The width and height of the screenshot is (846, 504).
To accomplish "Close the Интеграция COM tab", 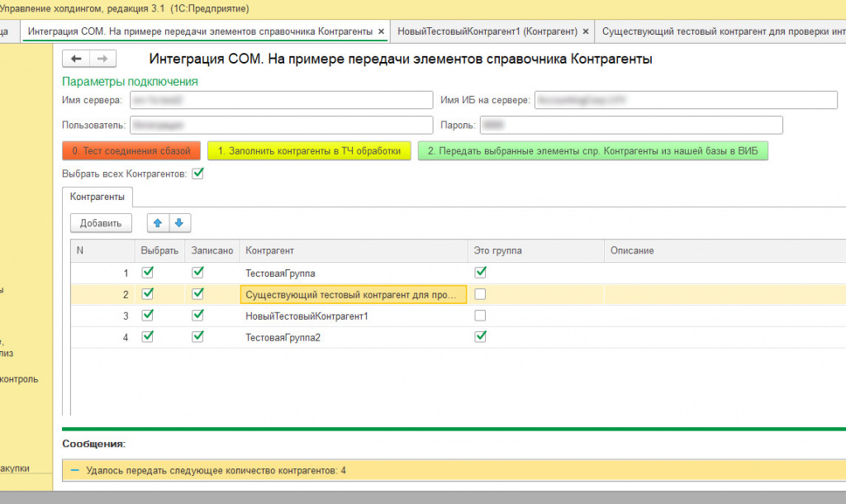I will click(x=381, y=32).
